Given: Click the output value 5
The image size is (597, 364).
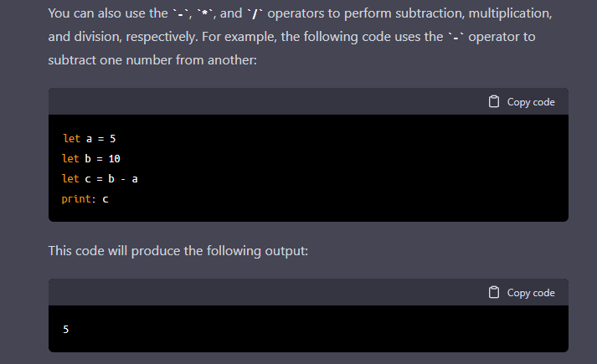Looking at the screenshot, I should pyautogui.click(x=66, y=330).
